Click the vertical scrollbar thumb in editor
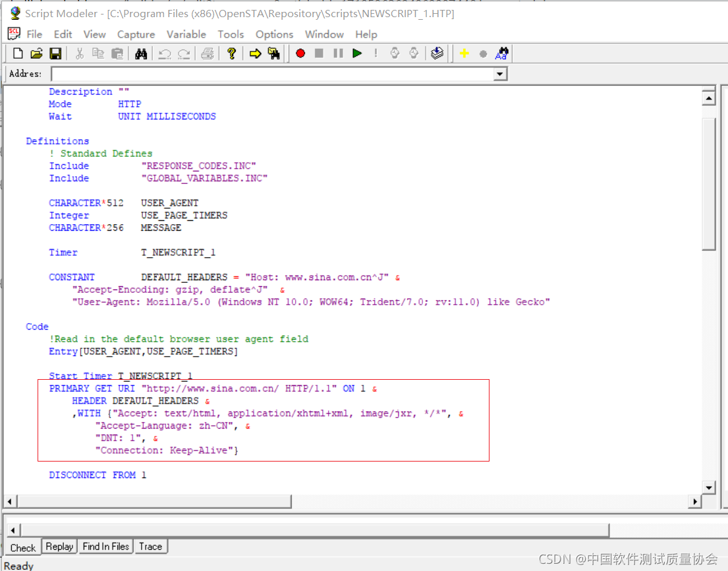The image size is (728, 571). [x=708, y=185]
